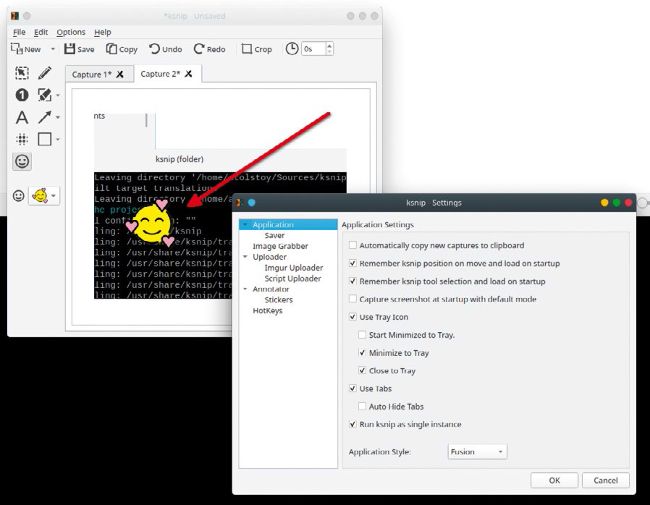Select Annotator in settings tree
Screen dimensions: 650x505
(271, 289)
